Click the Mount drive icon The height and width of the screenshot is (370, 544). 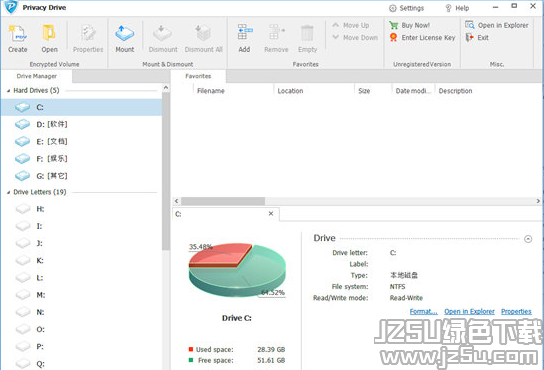125,34
